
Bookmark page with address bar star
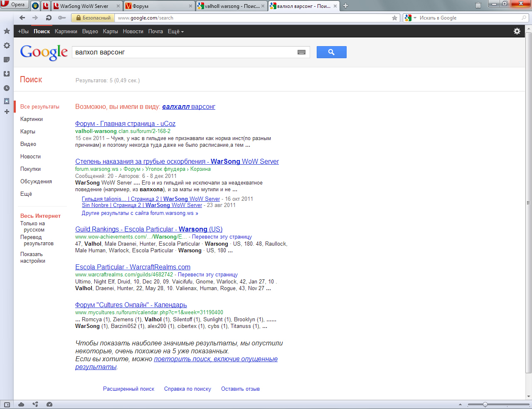point(394,18)
